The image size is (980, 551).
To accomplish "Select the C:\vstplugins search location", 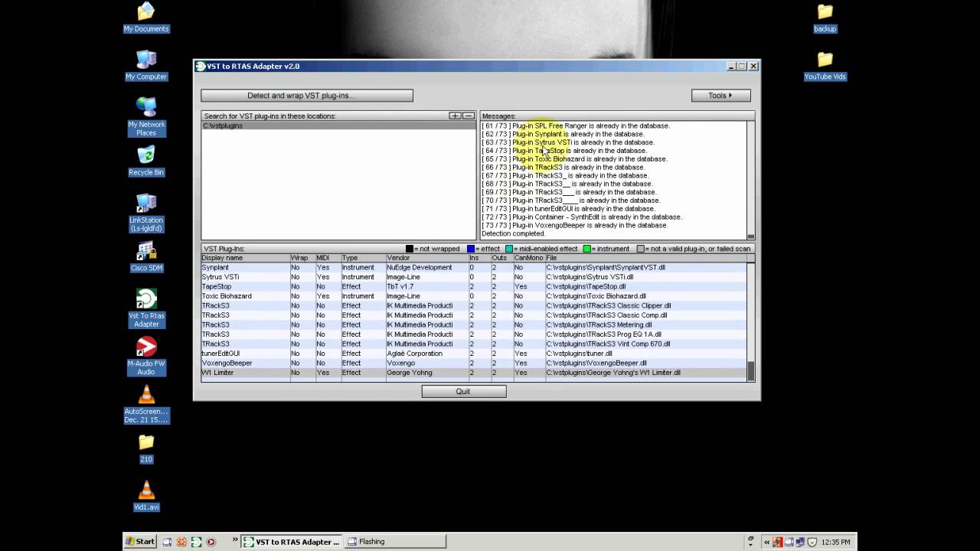I will 338,126.
